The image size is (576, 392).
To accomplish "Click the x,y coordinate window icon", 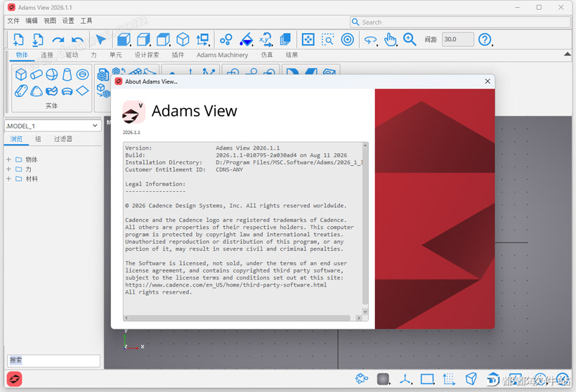I will coord(266,39).
